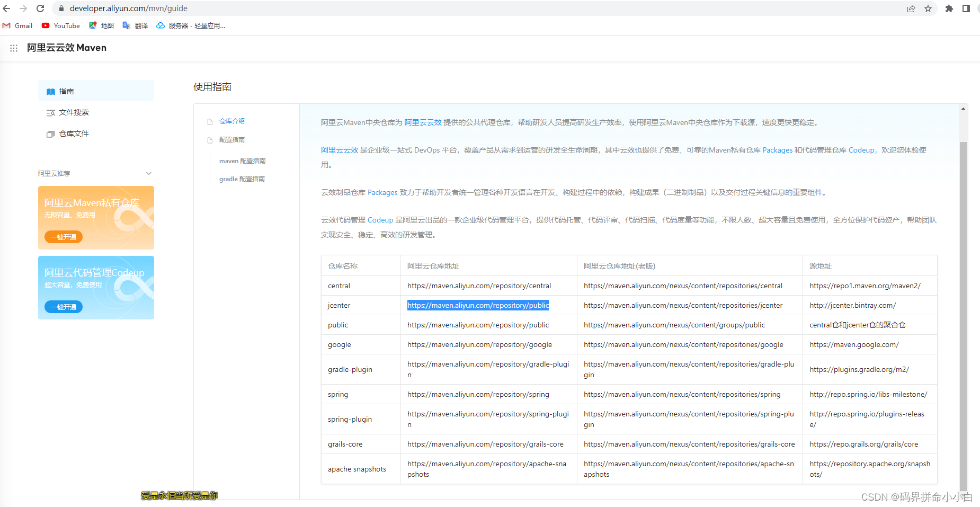Viewport: 980px width, 507px height.
Task: Open the 服务器 - 轻量应用 bookmark
Action: (x=191, y=25)
